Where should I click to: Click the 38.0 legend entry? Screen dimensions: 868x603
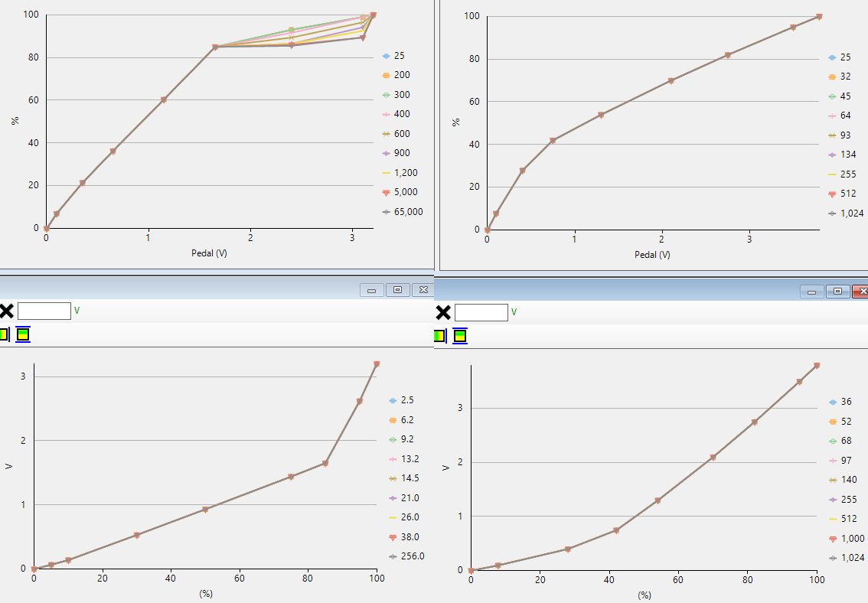(x=403, y=537)
